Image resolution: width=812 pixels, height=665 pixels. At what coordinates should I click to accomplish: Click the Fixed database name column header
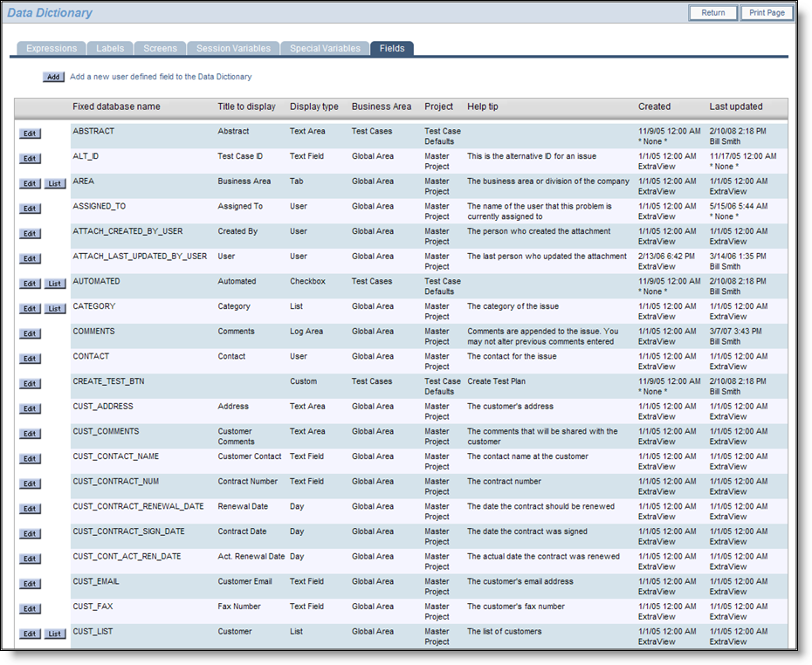pyautogui.click(x=116, y=106)
